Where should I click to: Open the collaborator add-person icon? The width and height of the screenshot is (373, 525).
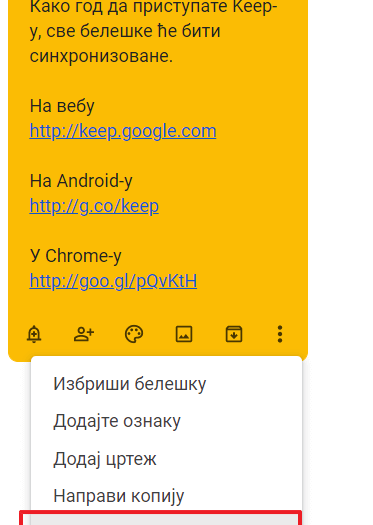(84, 334)
